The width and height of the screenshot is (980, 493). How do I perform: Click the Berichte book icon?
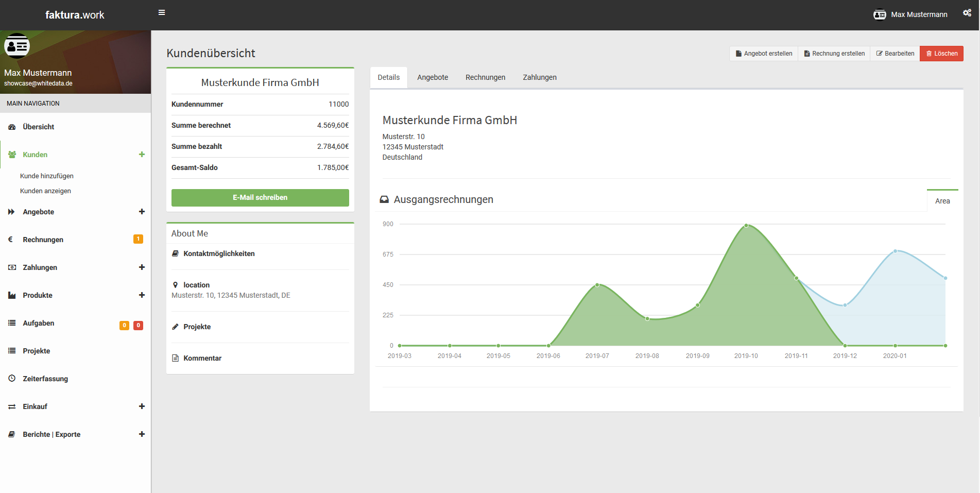[x=12, y=434]
